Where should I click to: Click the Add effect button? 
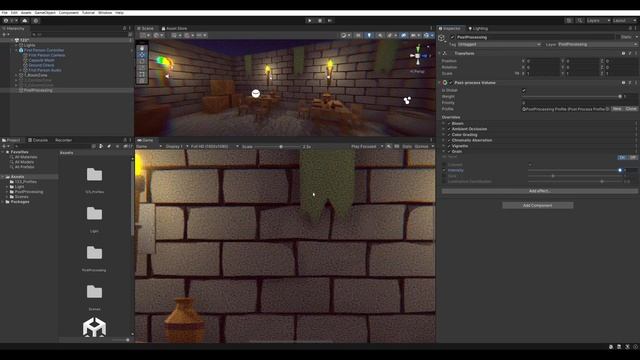pos(539,191)
